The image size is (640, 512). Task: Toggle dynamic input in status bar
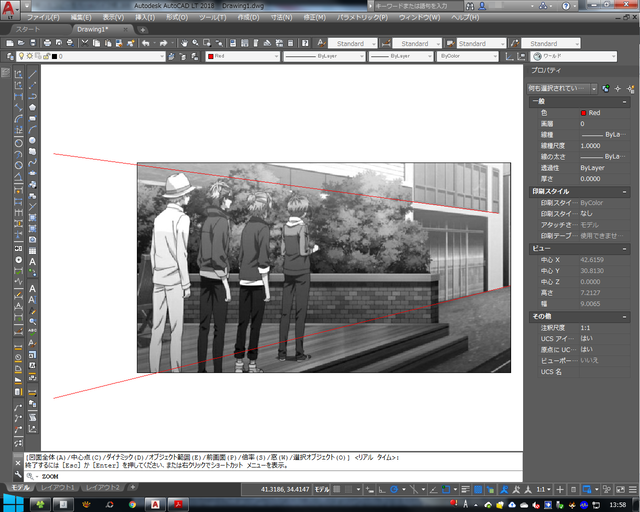370,489
